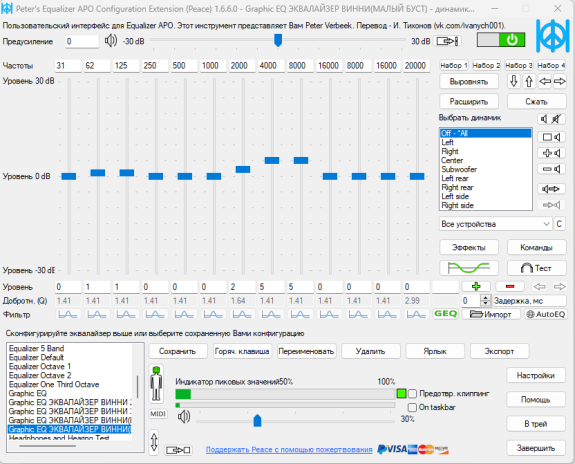Viewport: 575px width, 464px height.
Task: Click the C button next to device dropdown
Action: (x=559, y=224)
